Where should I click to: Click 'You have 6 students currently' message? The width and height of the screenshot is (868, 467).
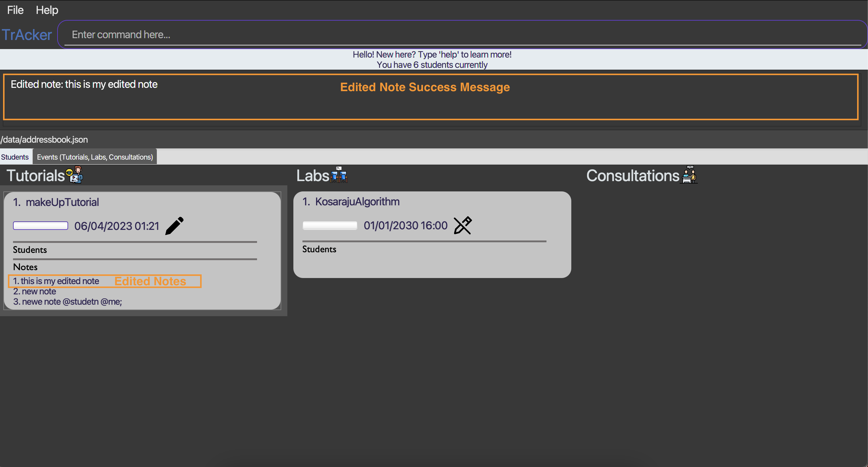[432, 65]
